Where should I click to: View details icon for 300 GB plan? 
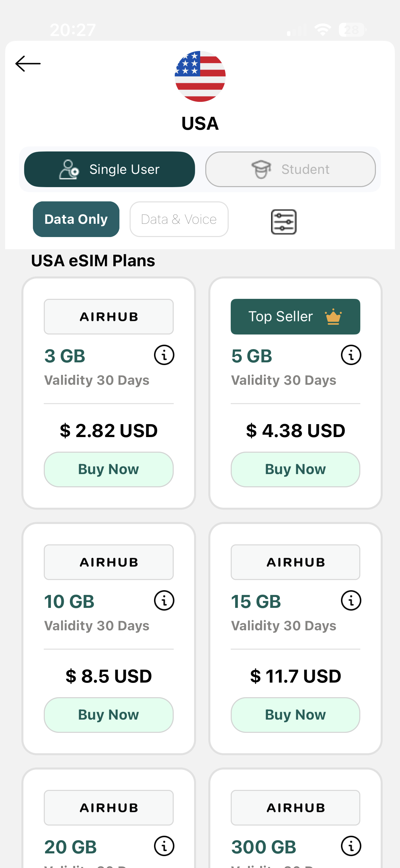[x=351, y=846]
